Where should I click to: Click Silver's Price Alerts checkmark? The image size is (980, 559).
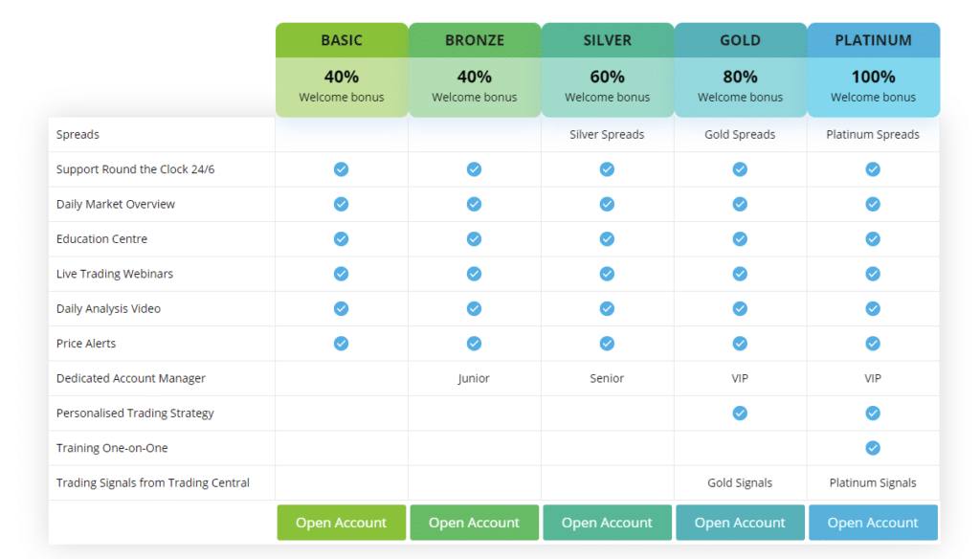607,344
